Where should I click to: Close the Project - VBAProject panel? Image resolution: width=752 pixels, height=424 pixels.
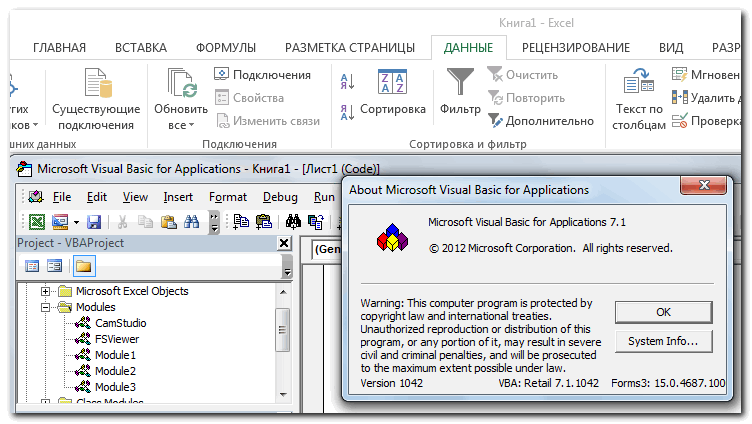click(284, 243)
